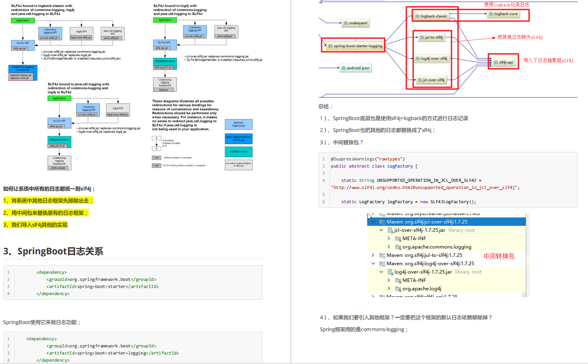This screenshot has width=588, height=364.
Task: Click the library icon on jcl-over-slf4j diagram node
Action: tap(420, 80)
